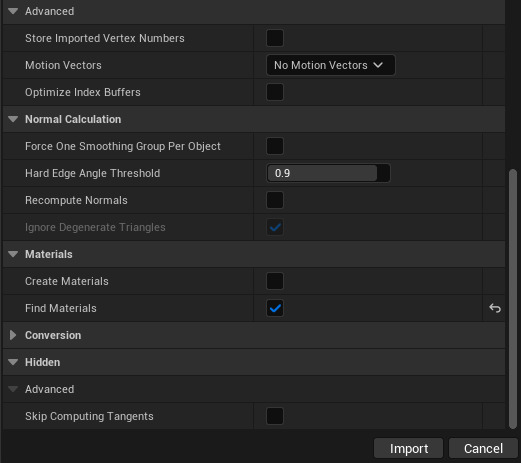
Task: Enable the Create Materials checkbox
Action: click(275, 281)
